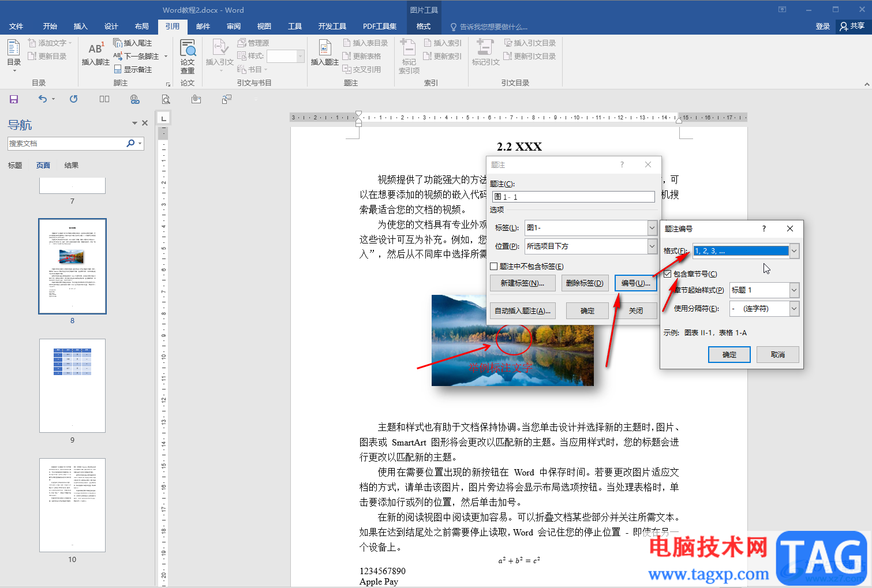The image size is (872, 588).
Task: Expand the 格式 format dropdown
Action: coord(794,251)
